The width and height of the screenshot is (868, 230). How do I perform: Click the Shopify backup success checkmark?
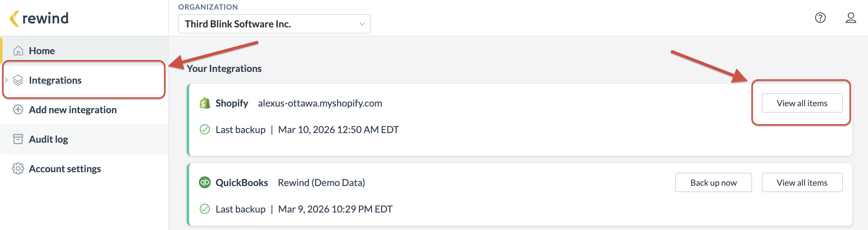click(205, 129)
